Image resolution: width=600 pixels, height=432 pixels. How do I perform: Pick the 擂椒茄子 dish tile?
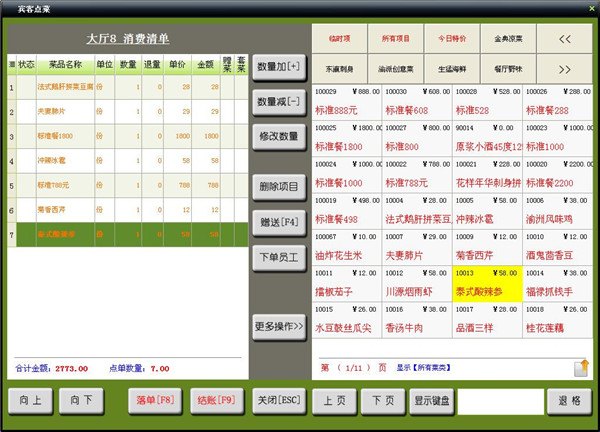click(x=347, y=284)
